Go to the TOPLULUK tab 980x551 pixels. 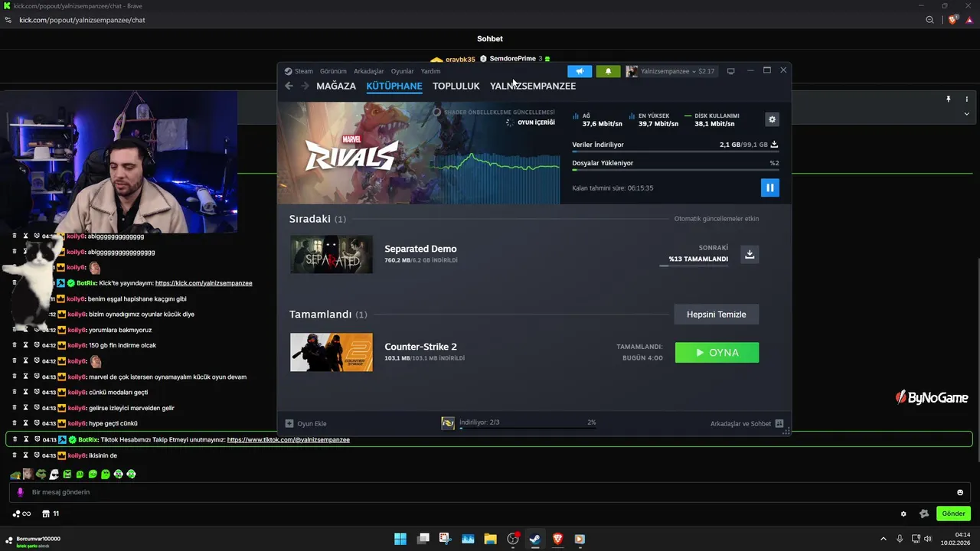coord(456,86)
